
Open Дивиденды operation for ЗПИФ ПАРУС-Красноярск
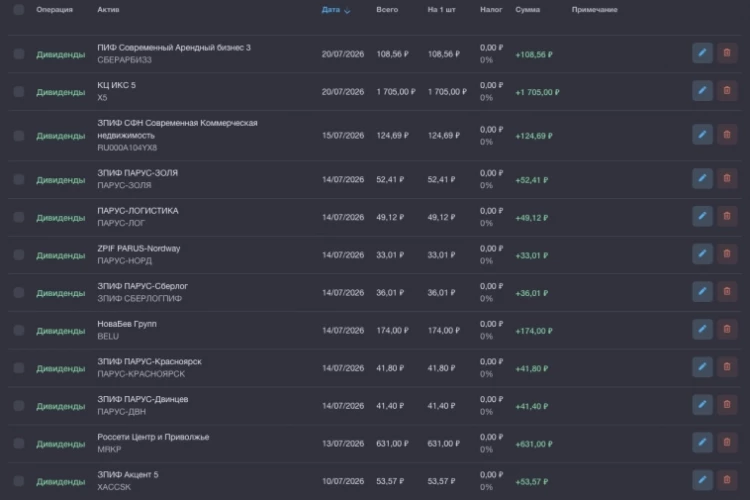click(61, 368)
